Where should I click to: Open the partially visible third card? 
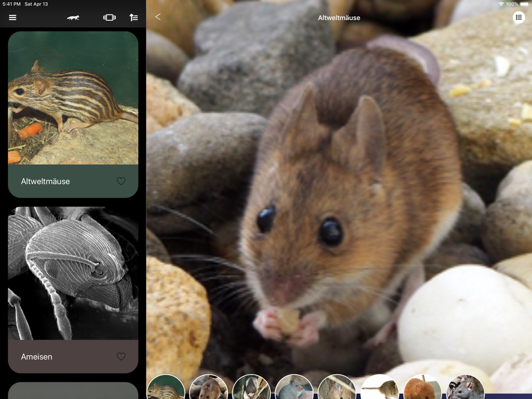[x=73, y=390]
